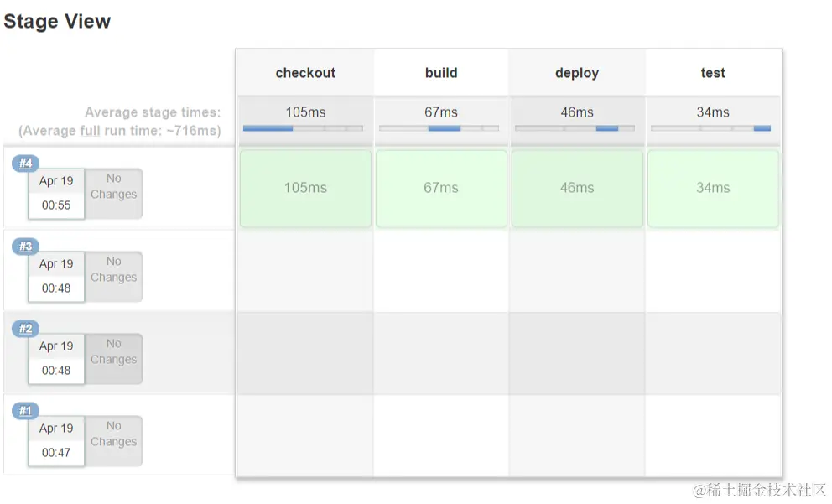Open build #1 badge
The height and width of the screenshot is (504, 832).
(25, 411)
